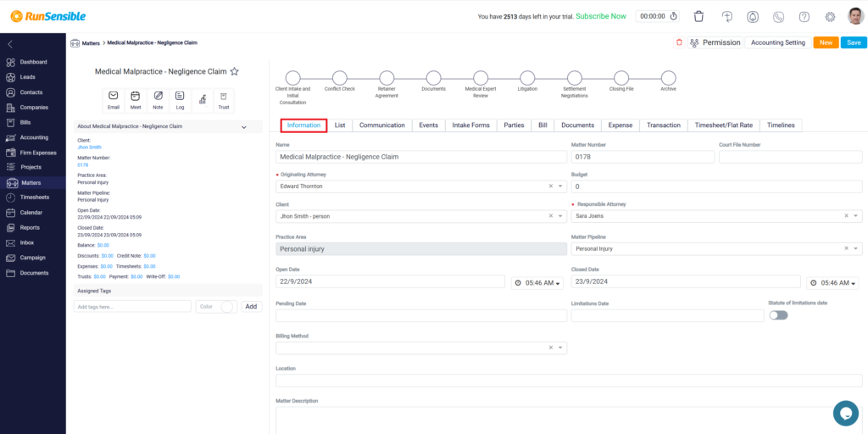The height and width of the screenshot is (434, 868).
Task: Collapse the About Medical Malpractice section
Action: click(243, 127)
